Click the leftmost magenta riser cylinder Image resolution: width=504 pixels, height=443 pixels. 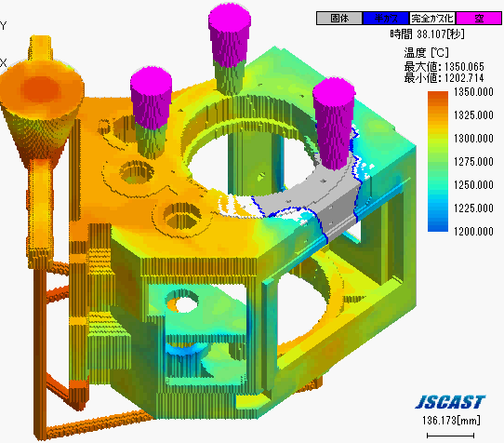pos(151,98)
